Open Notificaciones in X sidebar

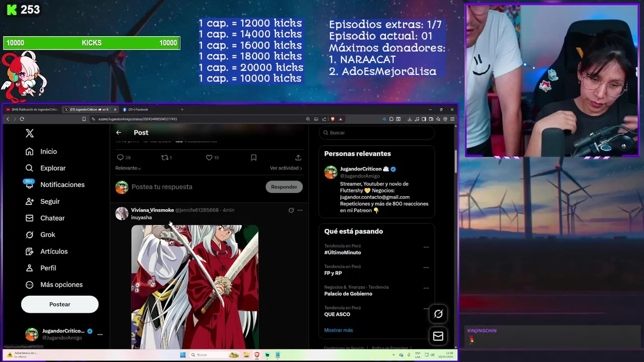point(55,185)
